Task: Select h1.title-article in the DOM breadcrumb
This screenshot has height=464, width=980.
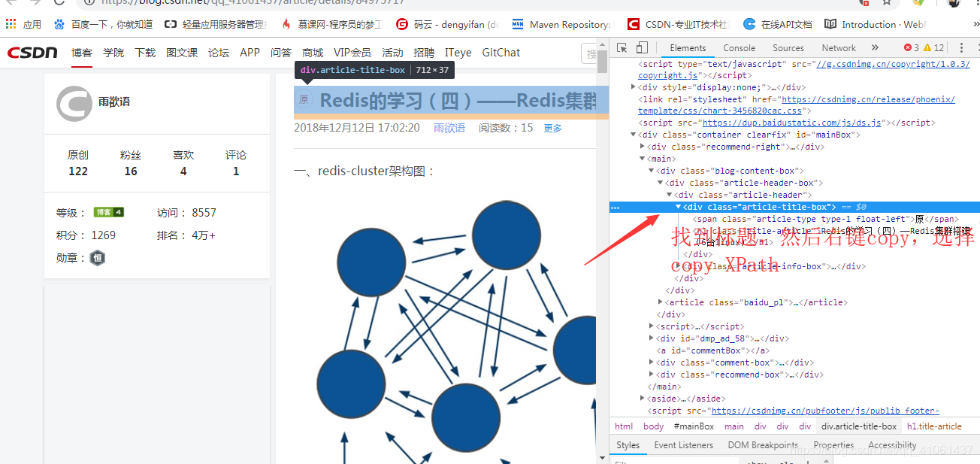Action: pyautogui.click(x=935, y=426)
